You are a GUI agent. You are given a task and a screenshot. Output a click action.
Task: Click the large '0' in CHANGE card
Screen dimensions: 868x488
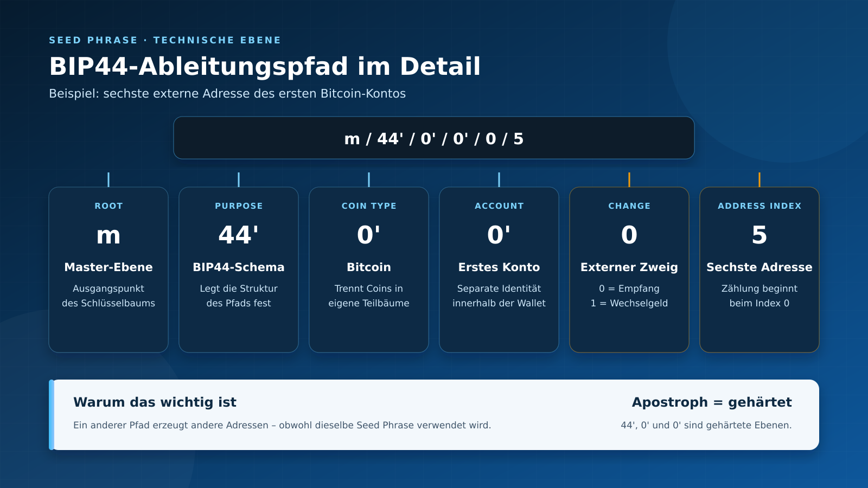[x=629, y=235]
